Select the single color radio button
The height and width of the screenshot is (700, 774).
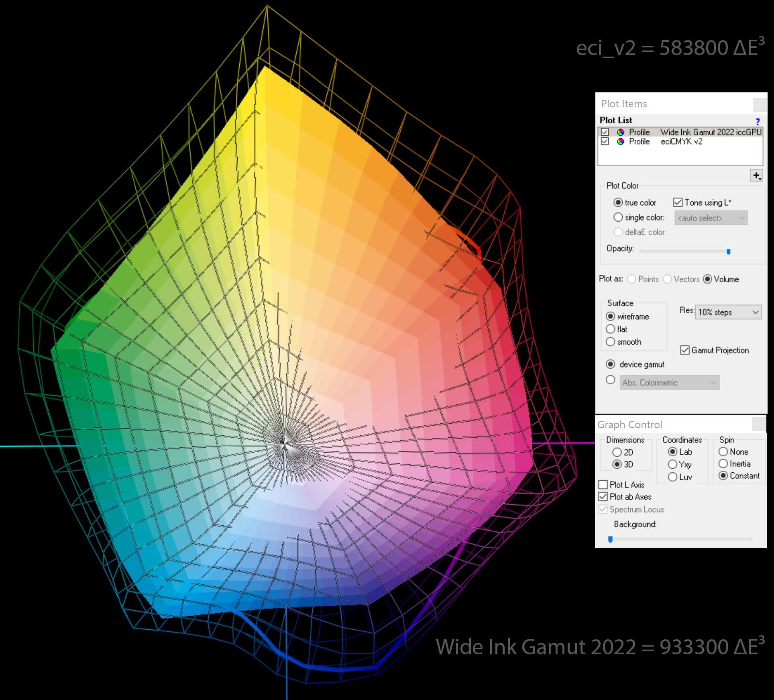pos(618,217)
